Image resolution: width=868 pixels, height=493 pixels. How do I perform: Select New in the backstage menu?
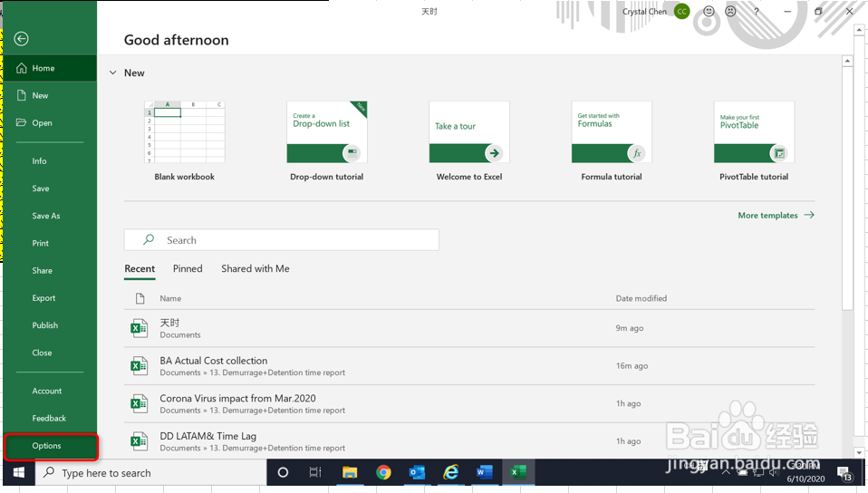50,95
